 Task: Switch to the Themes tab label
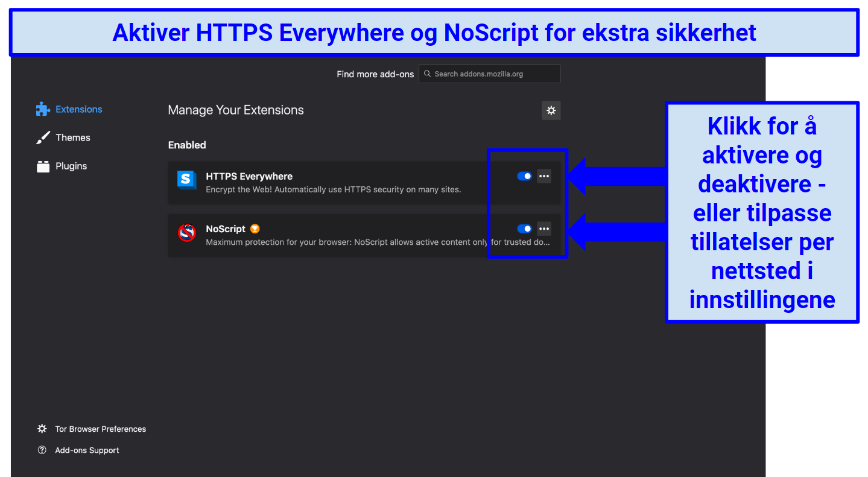click(73, 137)
